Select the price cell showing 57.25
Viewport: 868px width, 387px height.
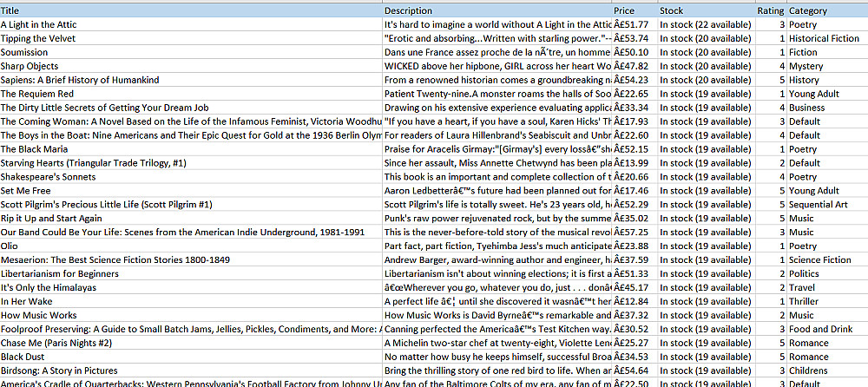tap(635, 232)
